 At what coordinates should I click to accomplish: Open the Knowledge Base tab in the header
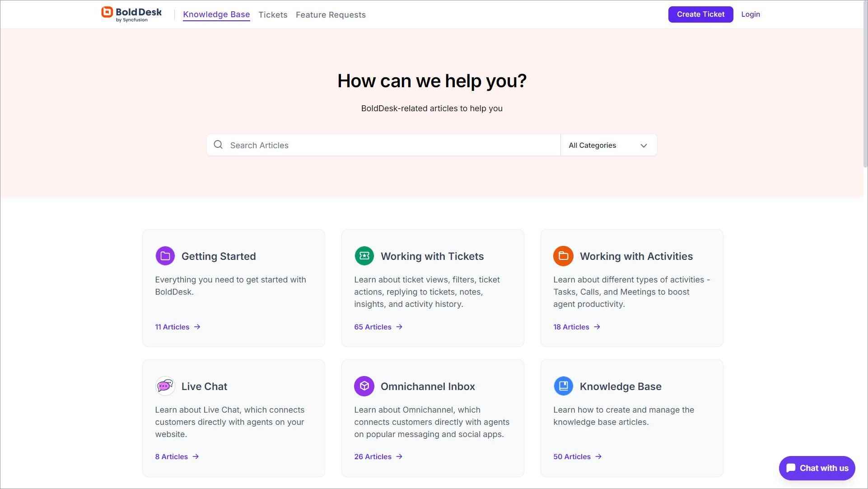click(216, 14)
